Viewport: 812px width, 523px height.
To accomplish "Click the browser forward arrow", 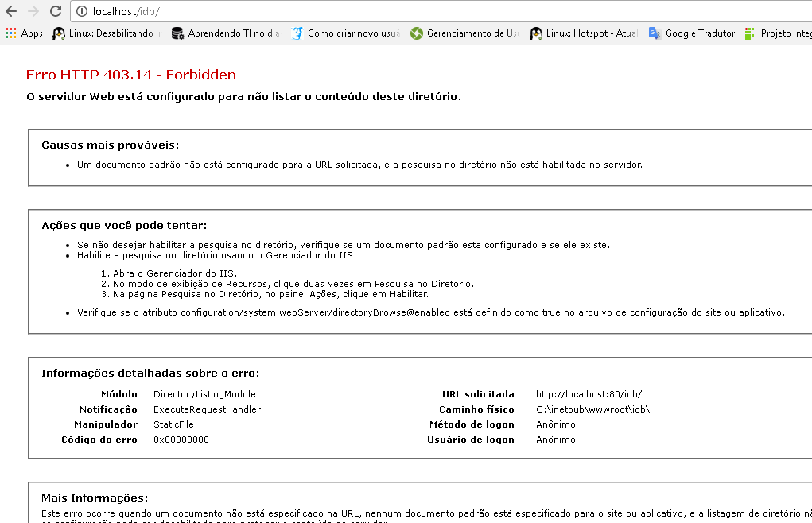I will pos(33,11).
